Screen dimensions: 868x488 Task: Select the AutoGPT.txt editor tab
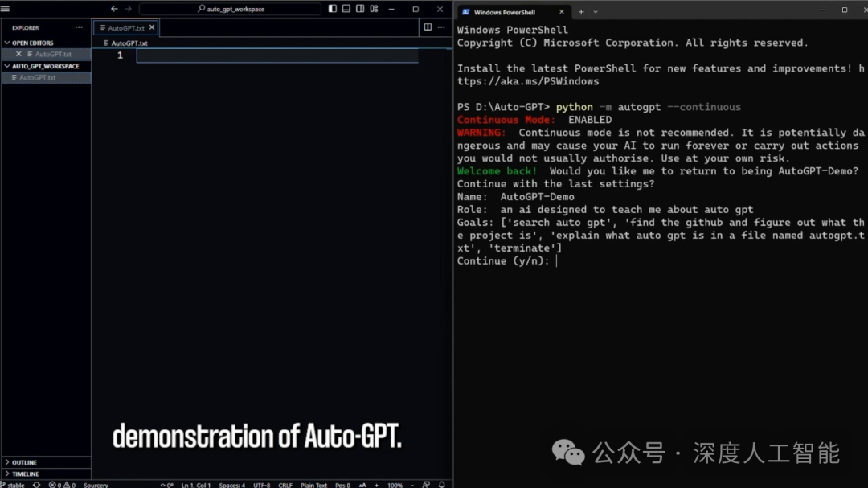(125, 27)
